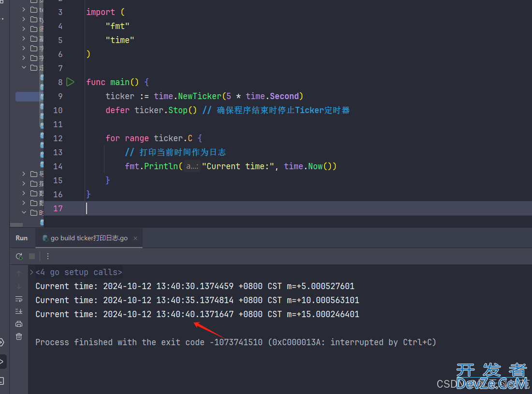Click the "time" import string

pyautogui.click(x=120, y=40)
